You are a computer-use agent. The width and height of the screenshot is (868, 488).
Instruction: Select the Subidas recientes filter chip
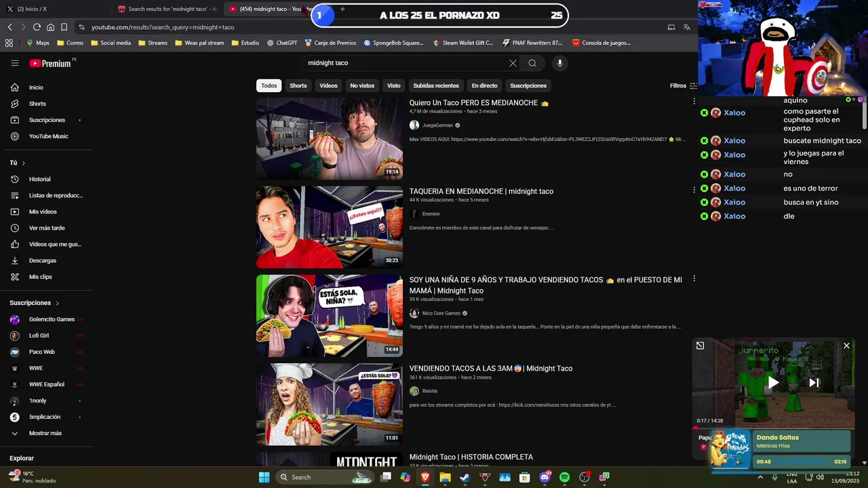(x=436, y=85)
